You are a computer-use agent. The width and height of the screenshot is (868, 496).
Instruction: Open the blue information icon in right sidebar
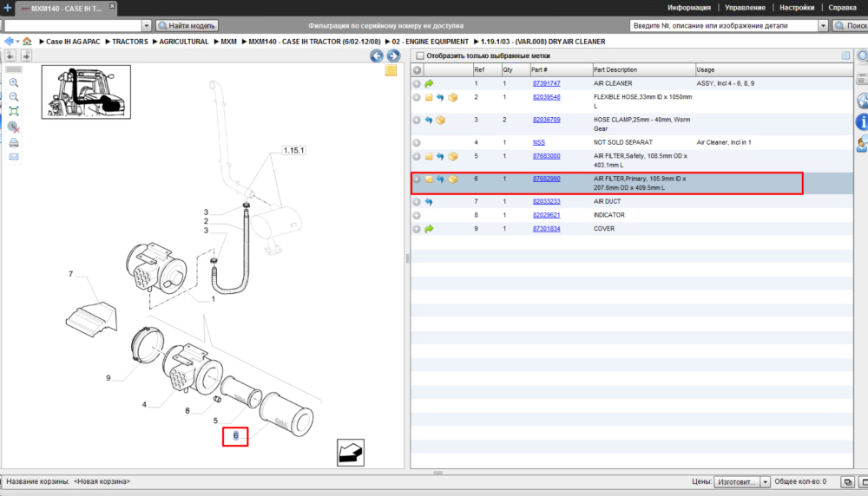[862, 121]
